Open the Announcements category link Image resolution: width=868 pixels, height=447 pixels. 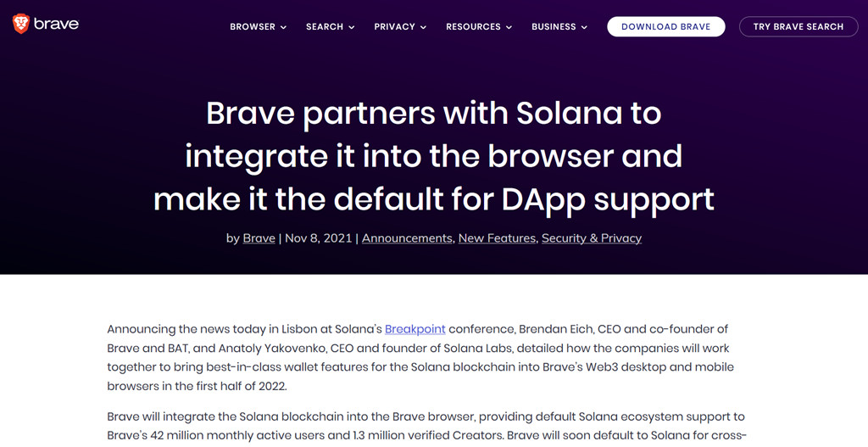click(x=407, y=238)
